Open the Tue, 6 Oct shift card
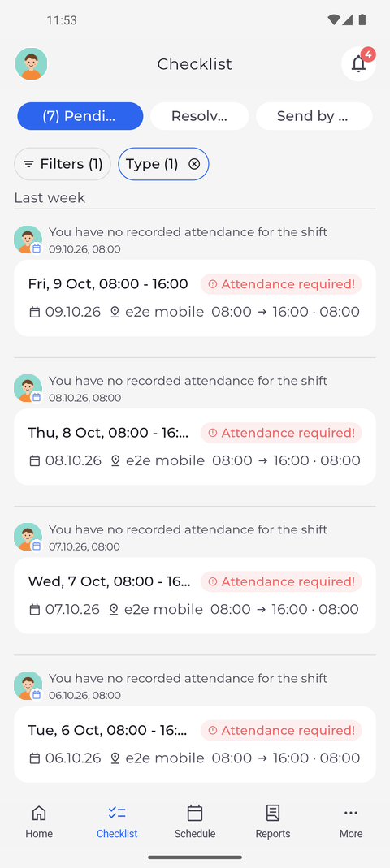The width and height of the screenshot is (390, 868). (x=195, y=744)
